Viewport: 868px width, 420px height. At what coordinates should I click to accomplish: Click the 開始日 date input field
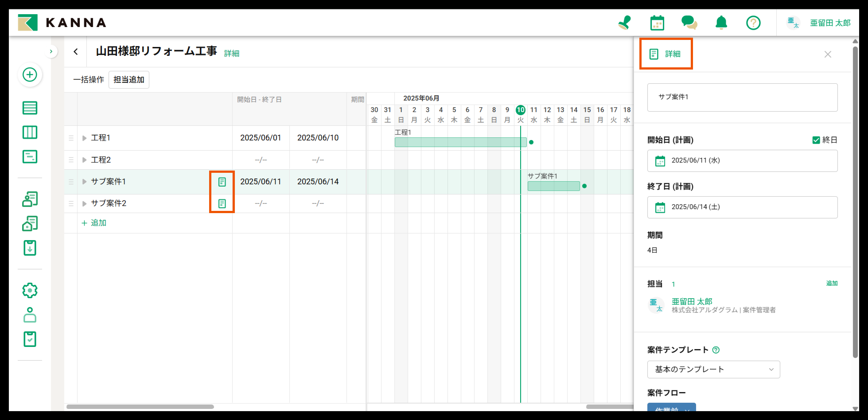coord(742,161)
